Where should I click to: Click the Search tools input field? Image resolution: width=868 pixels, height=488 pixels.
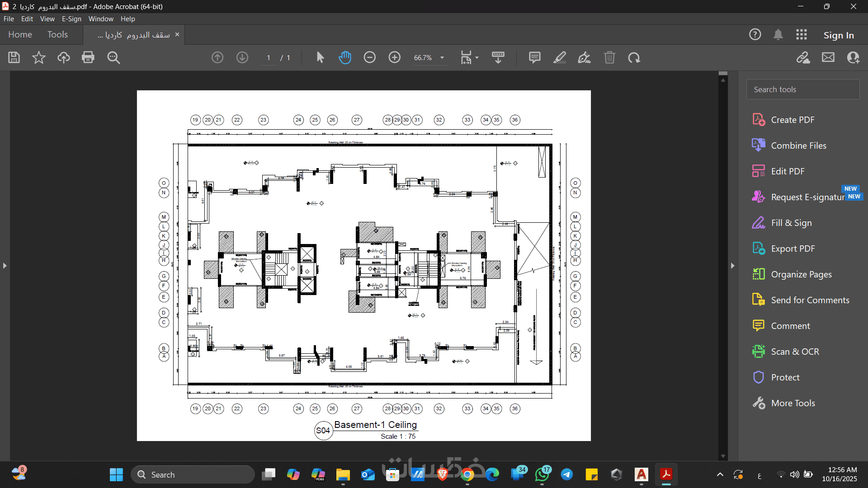[x=803, y=89]
